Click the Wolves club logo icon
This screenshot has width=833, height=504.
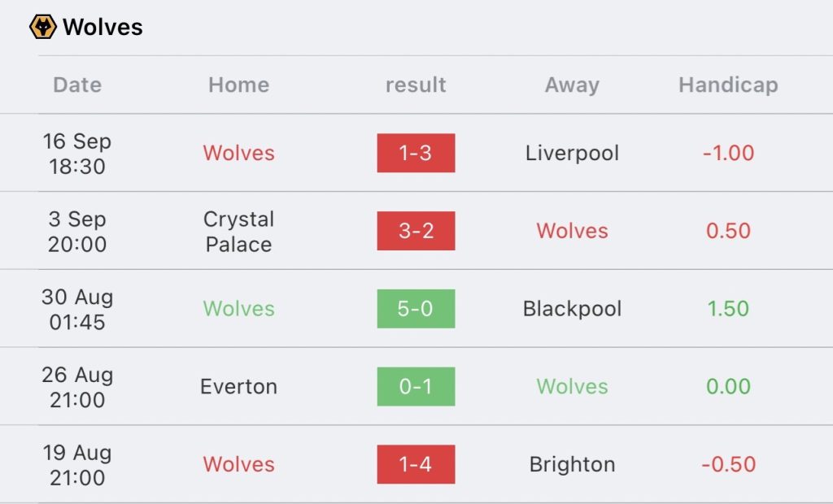click(42, 27)
